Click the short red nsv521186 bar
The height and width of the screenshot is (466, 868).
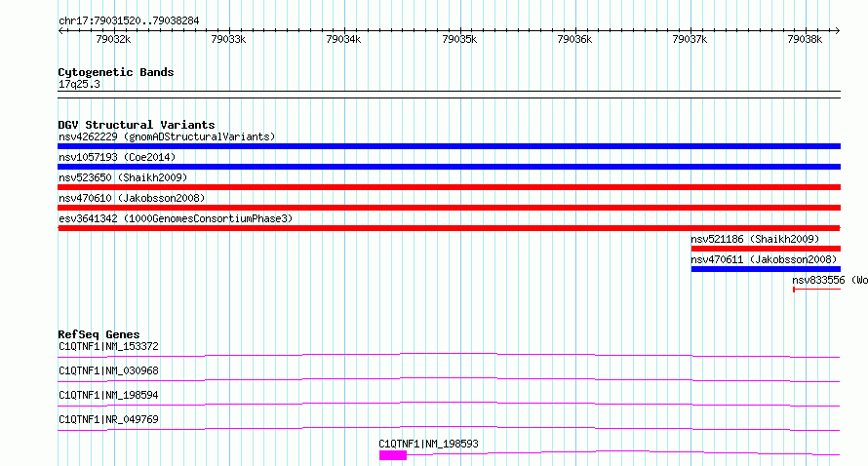click(766, 249)
